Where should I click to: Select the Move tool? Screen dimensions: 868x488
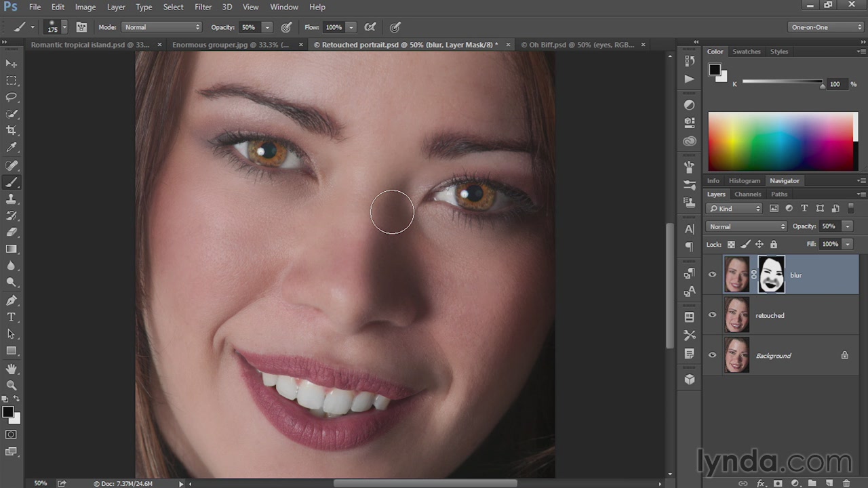12,63
